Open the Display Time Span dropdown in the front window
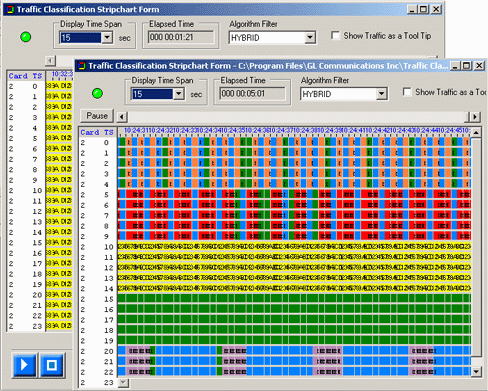 [179, 94]
